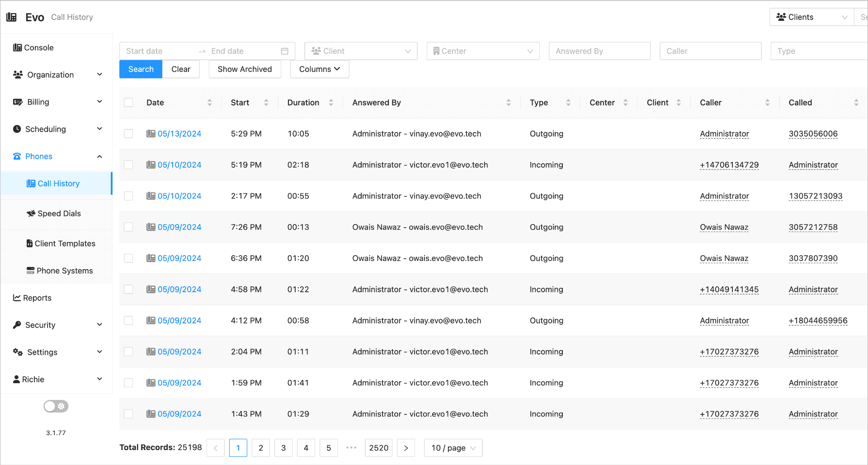This screenshot has height=465, width=868.
Task: Open the 10 / page size dropdown
Action: coord(453,448)
